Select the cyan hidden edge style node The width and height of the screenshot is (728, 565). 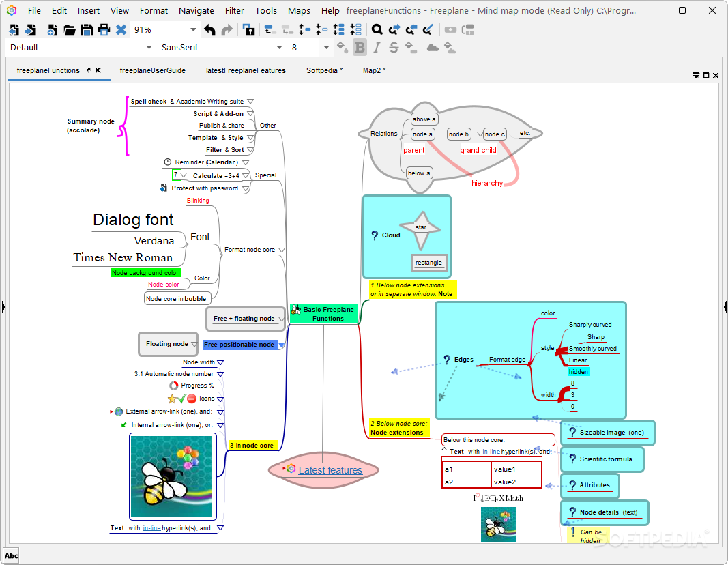[x=579, y=372]
